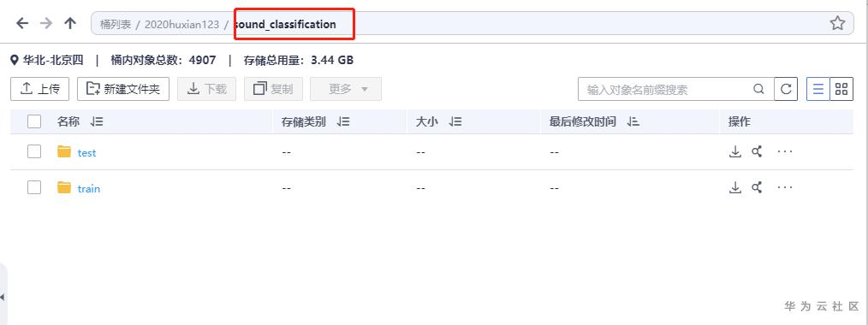Go up one folder level arrow
Screen dimensions: 868x325
pos(69,23)
